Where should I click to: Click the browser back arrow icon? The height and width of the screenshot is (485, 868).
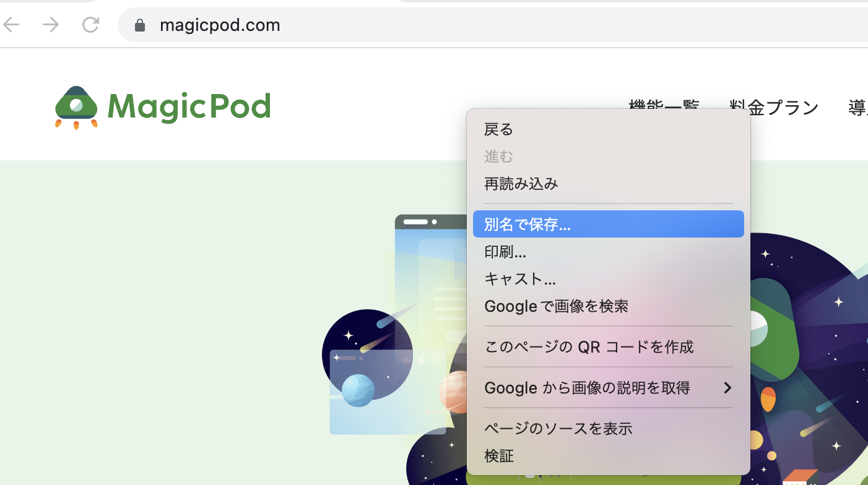[11, 25]
